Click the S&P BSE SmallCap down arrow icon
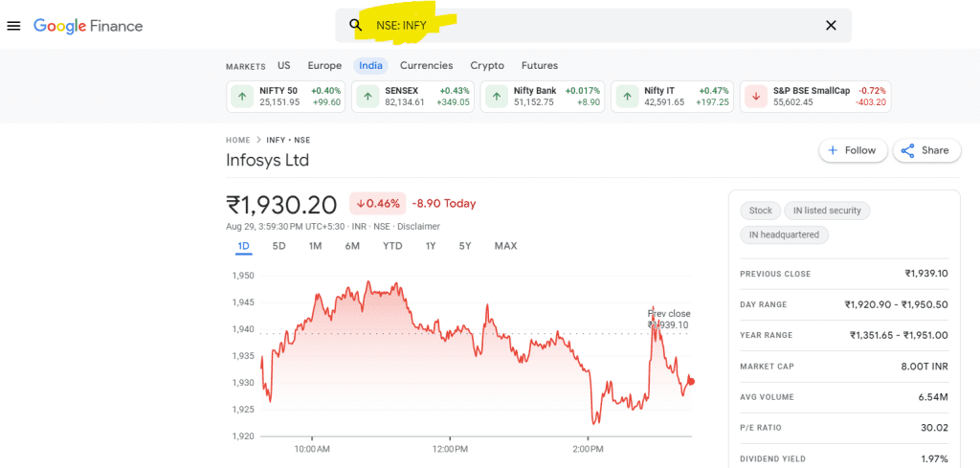 756,96
